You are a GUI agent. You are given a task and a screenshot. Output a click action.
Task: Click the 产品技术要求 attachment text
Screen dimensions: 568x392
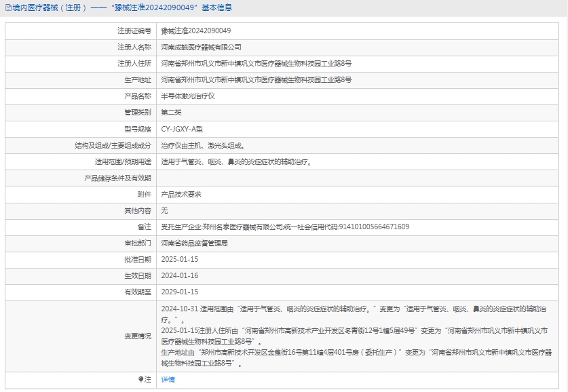tap(181, 194)
